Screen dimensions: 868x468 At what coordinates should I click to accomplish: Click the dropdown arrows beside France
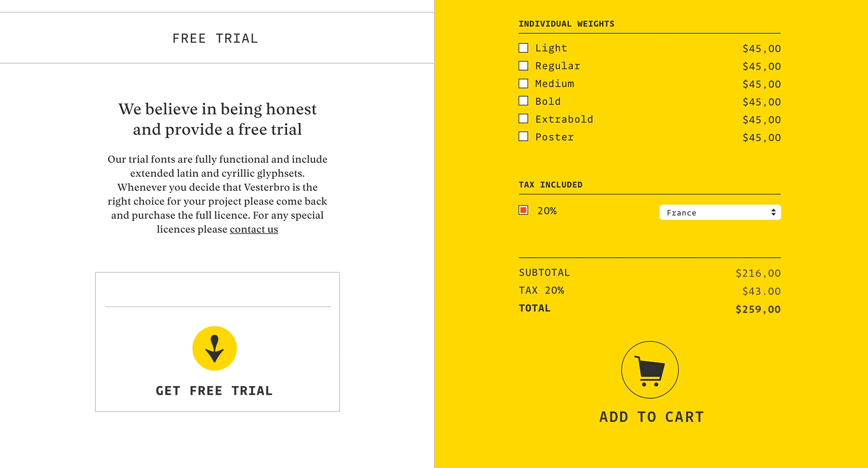coord(774,213)
